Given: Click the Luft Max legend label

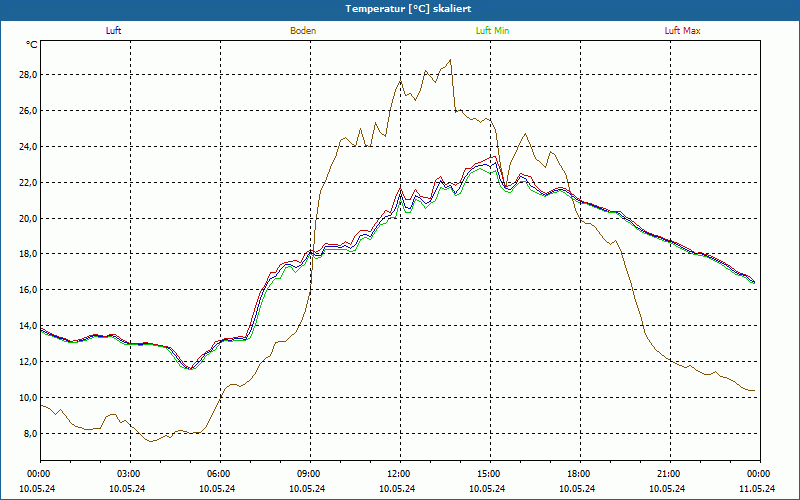Looking at the screenshot, I should [x=682, y=31].
